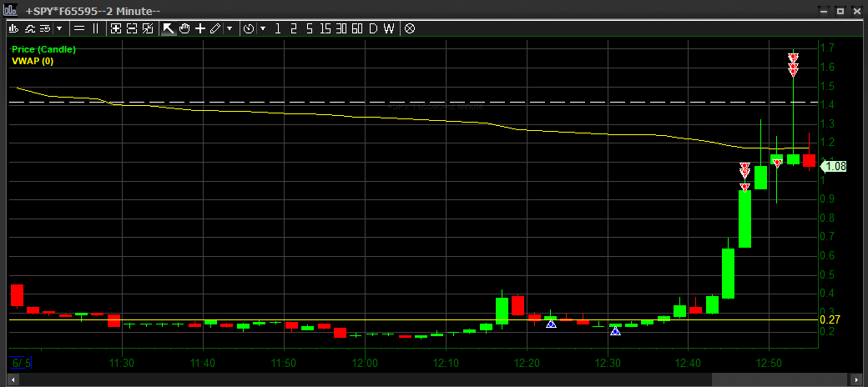This screenshot has height=387, width=868.
Task: Select the arrow pointer tool
Action: click(x=169, y=28)
